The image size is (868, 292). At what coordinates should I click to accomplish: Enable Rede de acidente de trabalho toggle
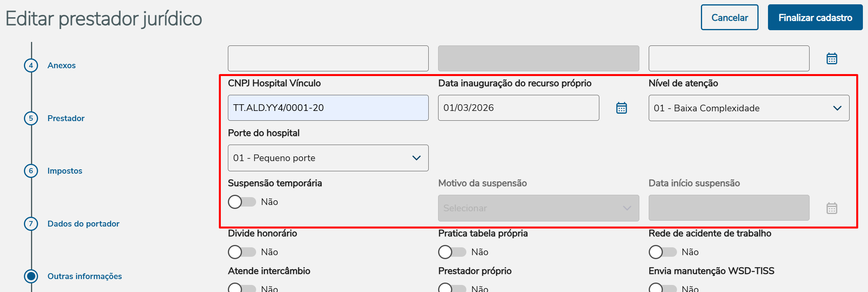tap(662, 252)
